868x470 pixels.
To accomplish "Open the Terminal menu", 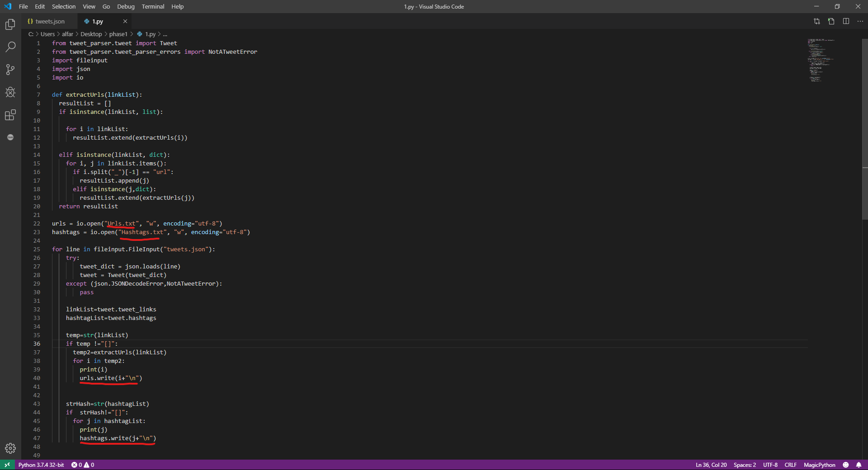I will pos(153,6).
